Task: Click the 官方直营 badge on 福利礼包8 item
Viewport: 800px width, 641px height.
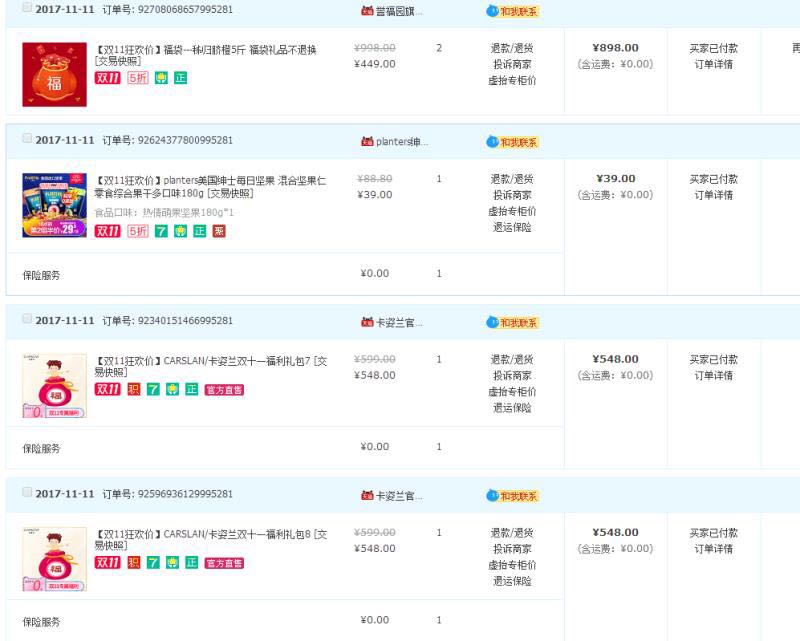Action: 225,563
